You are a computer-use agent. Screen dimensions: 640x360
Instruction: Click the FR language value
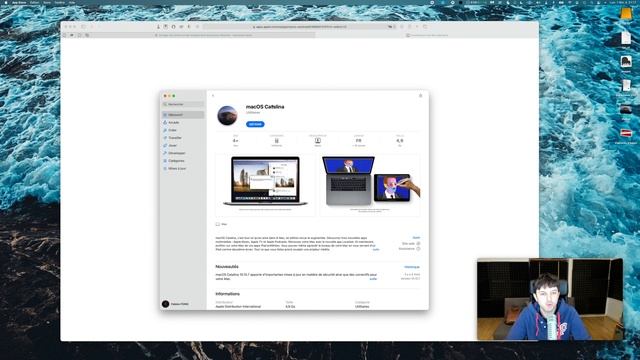pyautogui.click(x=358, y=141)
